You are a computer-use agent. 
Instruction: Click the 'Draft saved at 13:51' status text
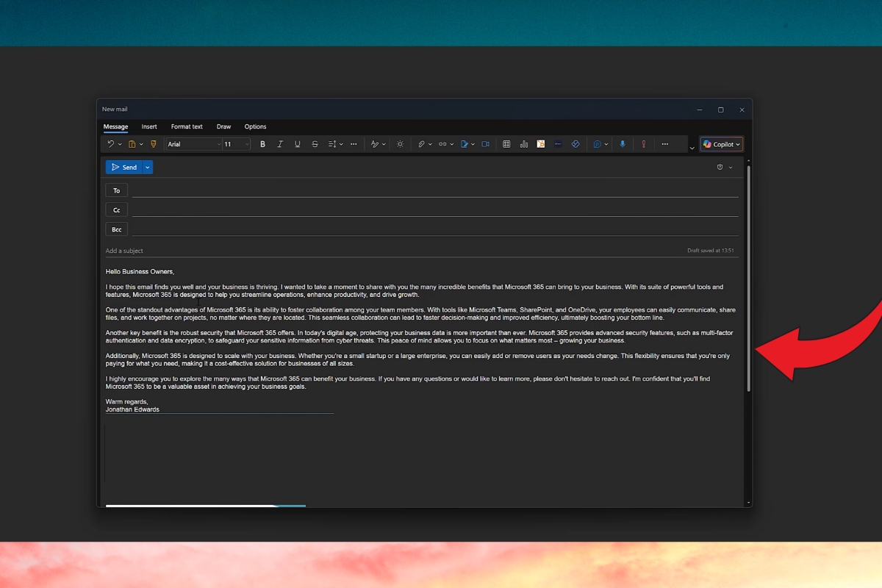click(x=710, y=251)
